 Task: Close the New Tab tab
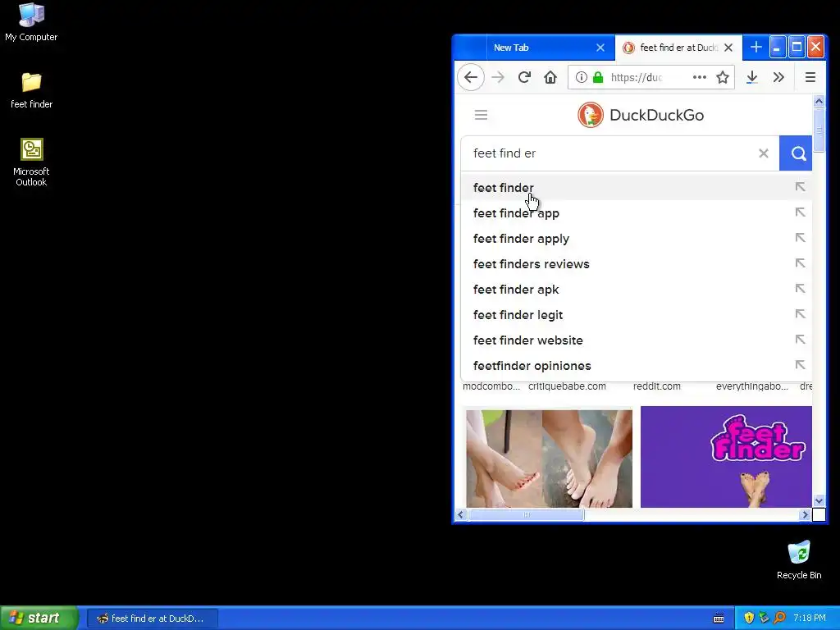(x=600, y=48)
